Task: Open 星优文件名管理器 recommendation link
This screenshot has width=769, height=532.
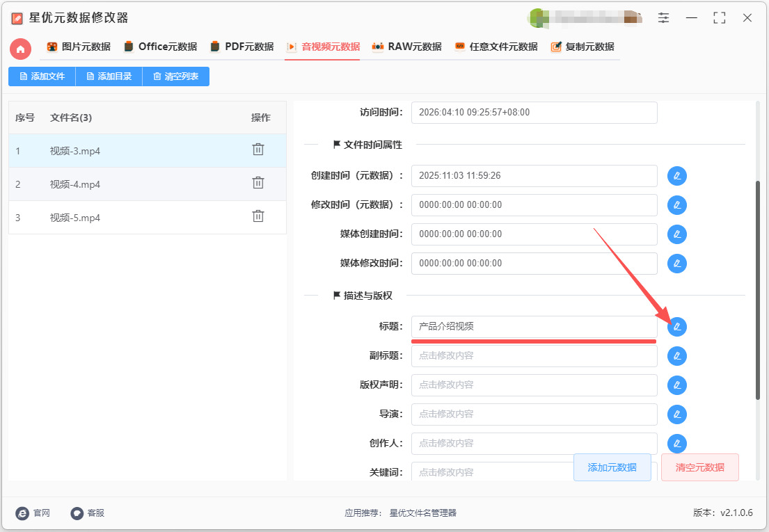Action: [422, 513]
